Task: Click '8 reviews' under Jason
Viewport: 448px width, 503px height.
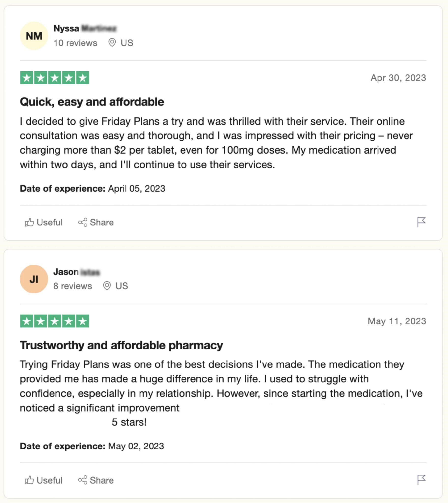Action: (x=73, y=286)
